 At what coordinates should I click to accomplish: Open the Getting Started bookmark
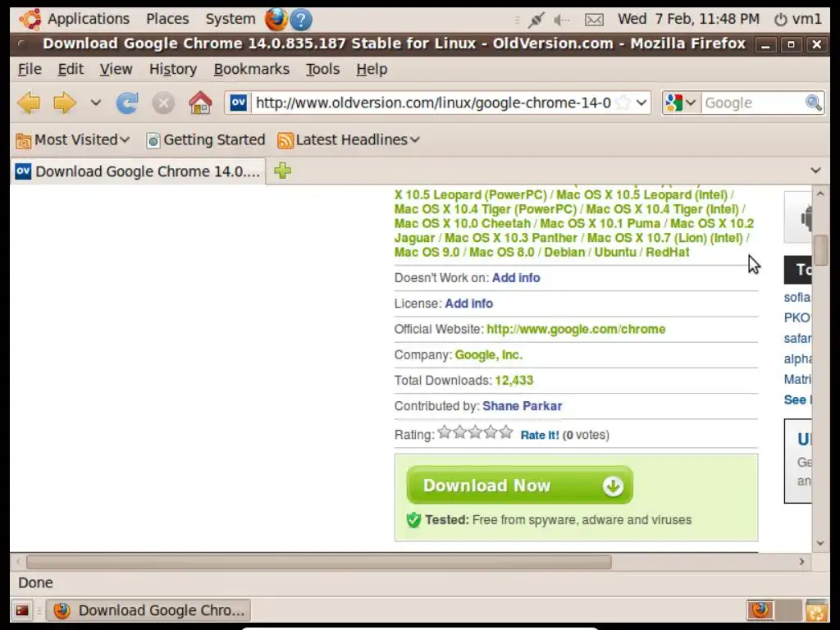206,139
